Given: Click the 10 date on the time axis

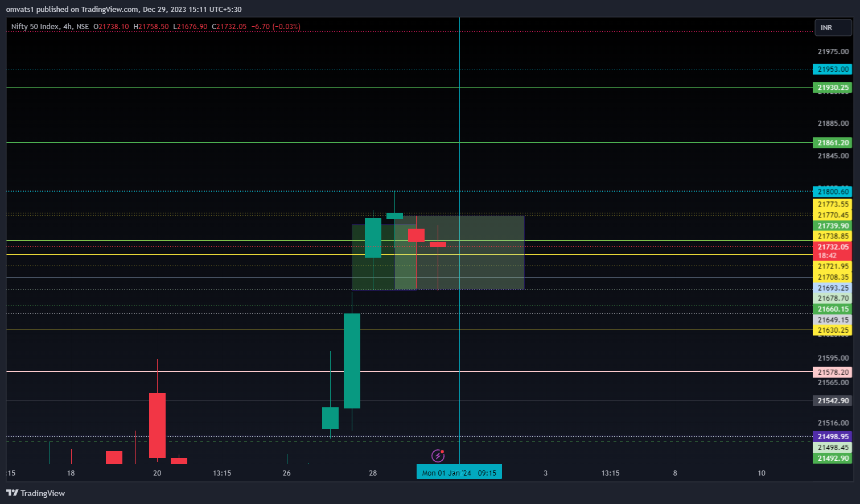Looking at the screenshot, I should [x=762, y=473].
